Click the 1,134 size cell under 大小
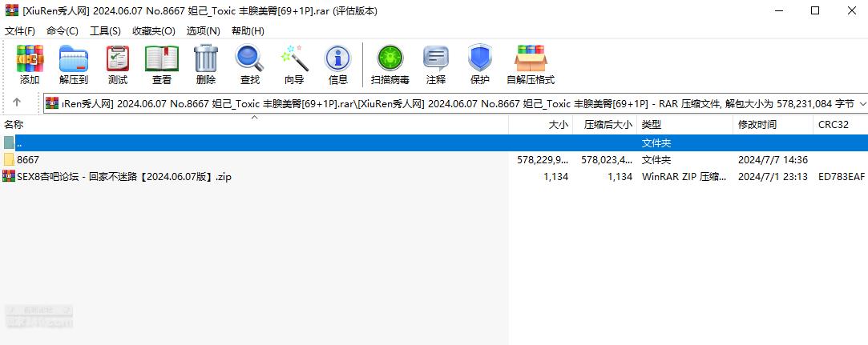 pyautogui.click(x=556, y=176)
